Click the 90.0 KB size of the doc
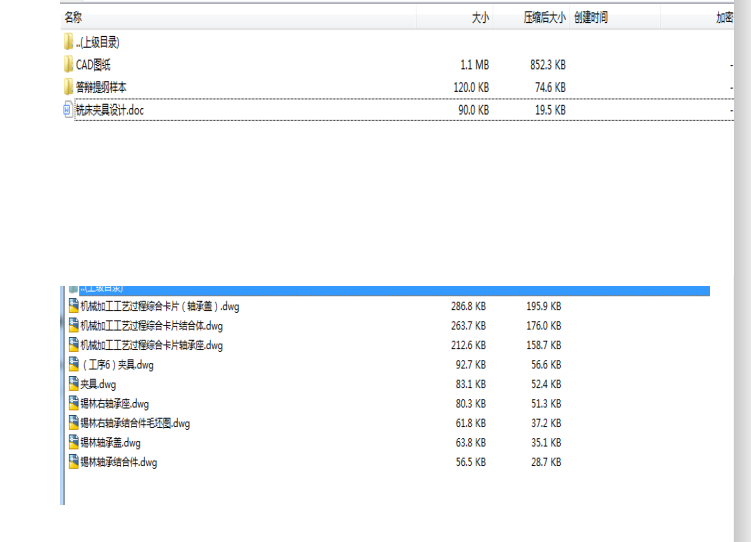The image size is (751, 542). (474, 110)
